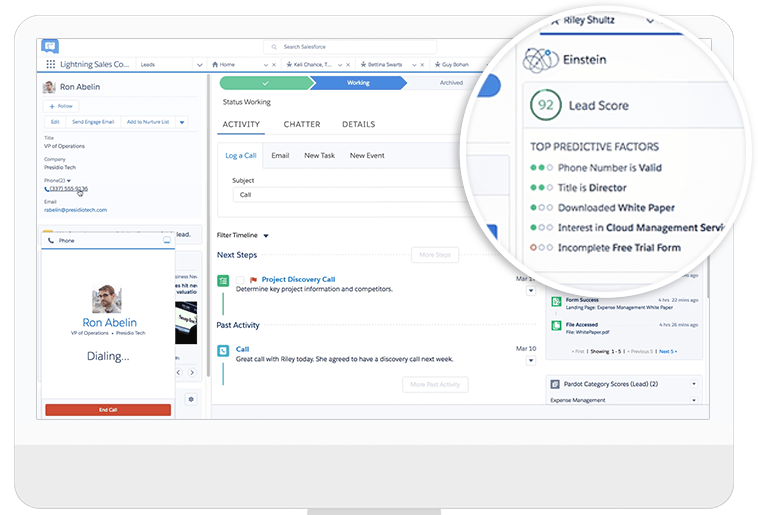Image resolution: width=758 pixels, height=515 pixels.
Task: Open Ron Abelin link in the softphone
Action: tap(110, 323)
